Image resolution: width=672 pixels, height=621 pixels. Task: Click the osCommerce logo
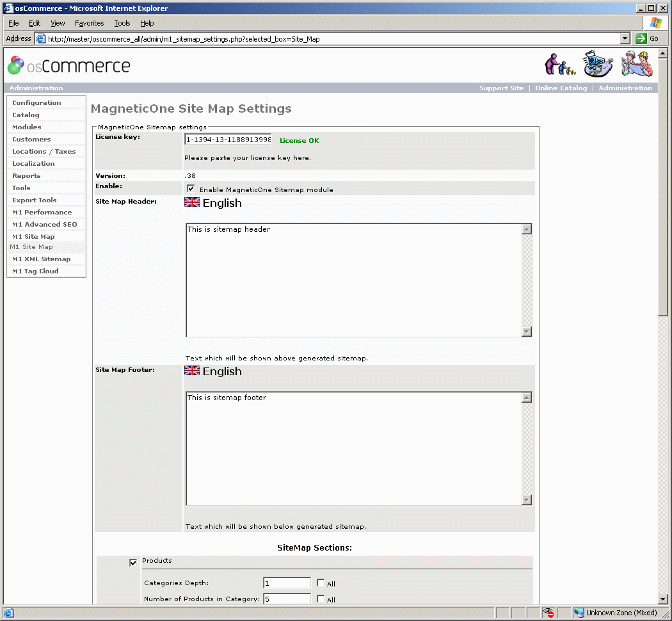tap(69, 65)
